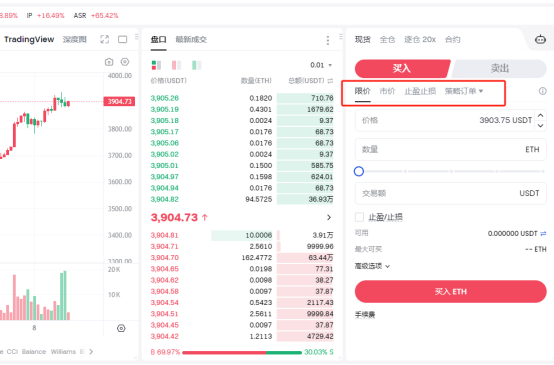Select the TradingView chart tab
This screenshot has width=554, height=365.
click(x=29, y=39)
